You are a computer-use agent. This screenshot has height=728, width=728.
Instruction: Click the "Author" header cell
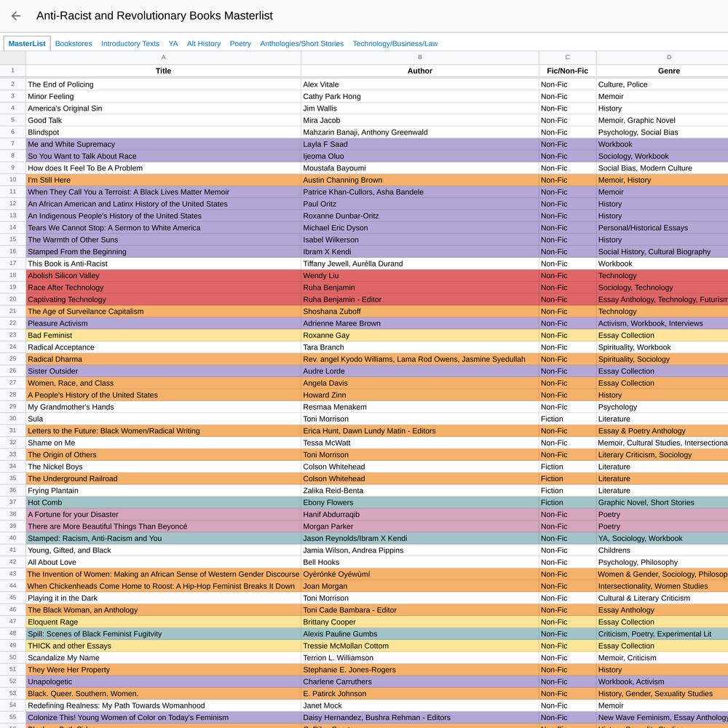[x=420, y=71]
